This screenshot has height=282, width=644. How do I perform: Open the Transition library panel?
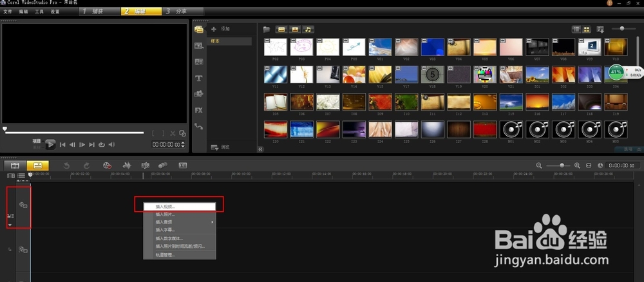tap(199, 62)
